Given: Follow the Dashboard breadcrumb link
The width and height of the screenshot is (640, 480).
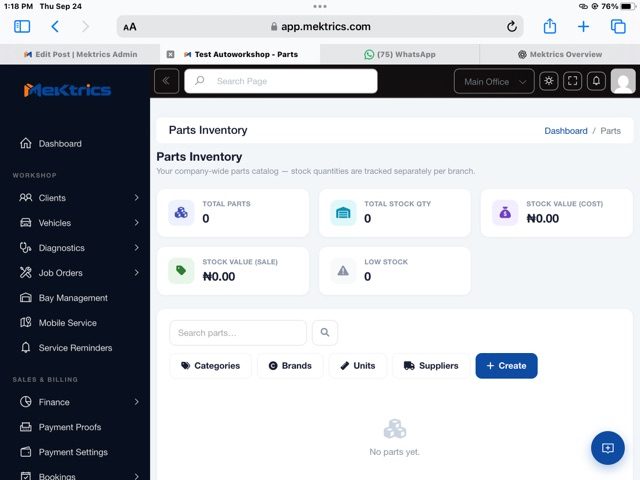Looking at the screenshot, I should click(x=566, y=131).
